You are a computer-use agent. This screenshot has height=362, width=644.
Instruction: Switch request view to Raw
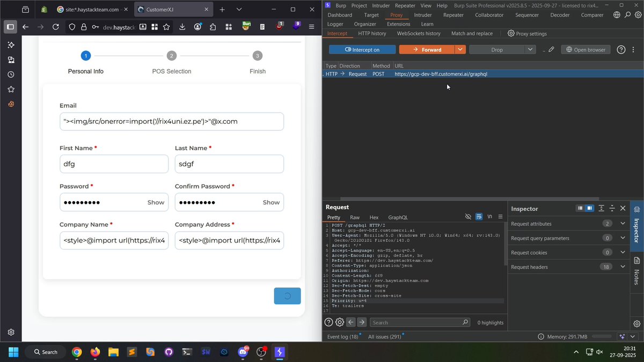click(x=355, y=217)
